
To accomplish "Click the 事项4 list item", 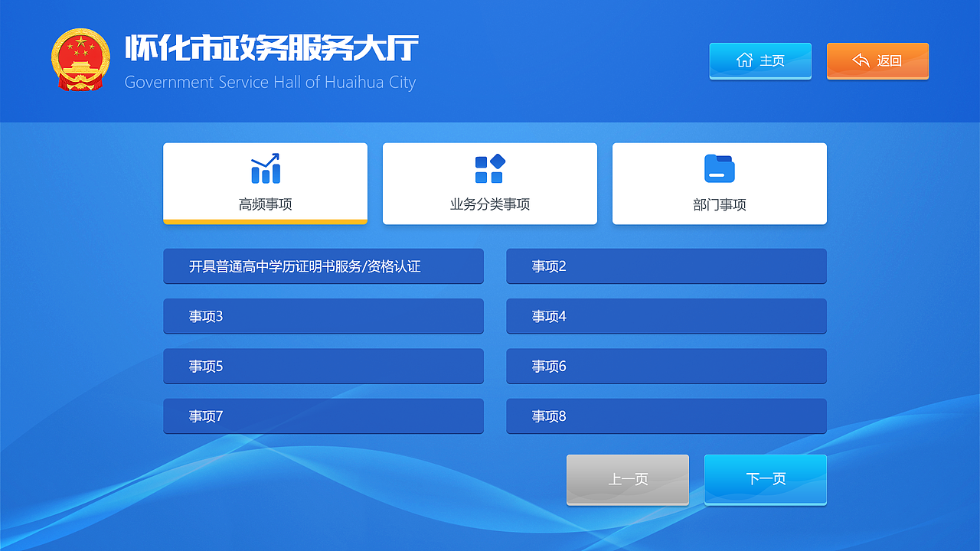I will coord(666,316).
